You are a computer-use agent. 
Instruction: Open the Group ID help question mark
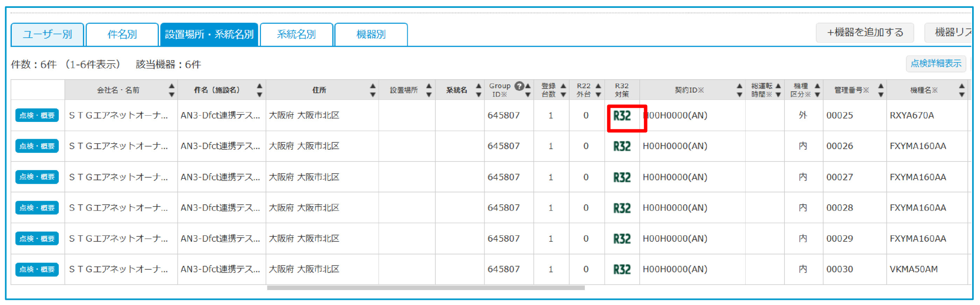pos(519,86)
